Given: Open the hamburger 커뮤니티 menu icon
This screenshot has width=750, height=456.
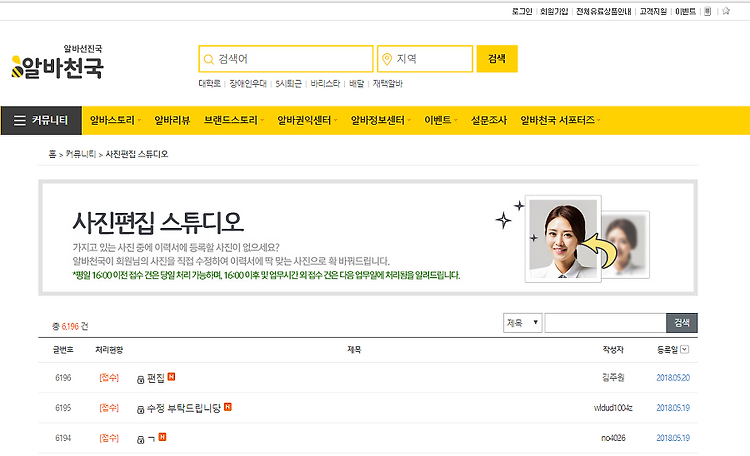Looking at the screenshot, I should [20, 121].
